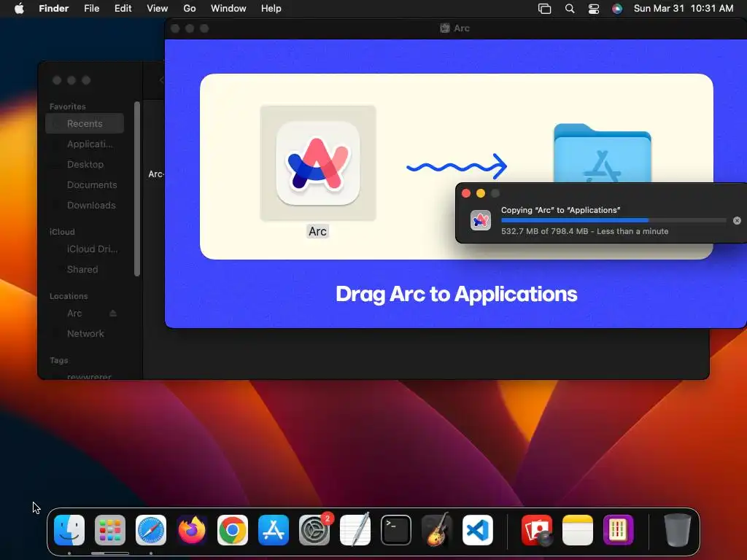The image size is (747, 560).
Task: Launch GarageBand from the Dock
Action: [x=437, y=529]
